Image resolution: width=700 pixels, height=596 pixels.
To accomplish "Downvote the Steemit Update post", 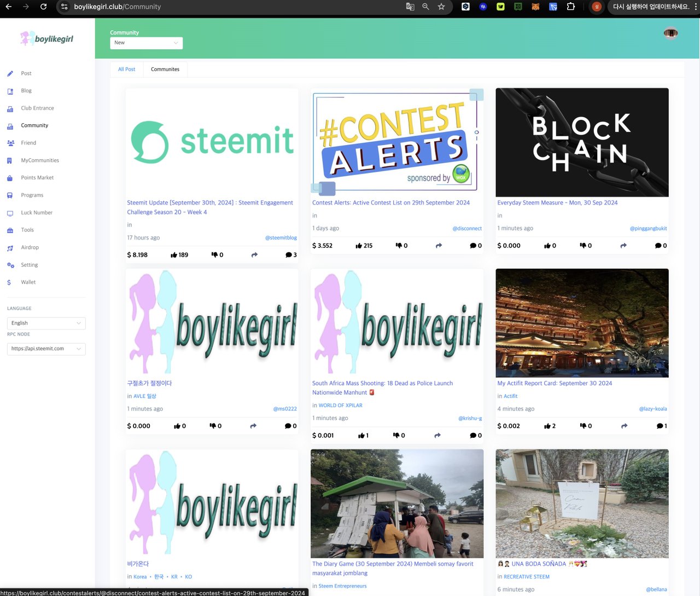I will click(x=214, y=255).
